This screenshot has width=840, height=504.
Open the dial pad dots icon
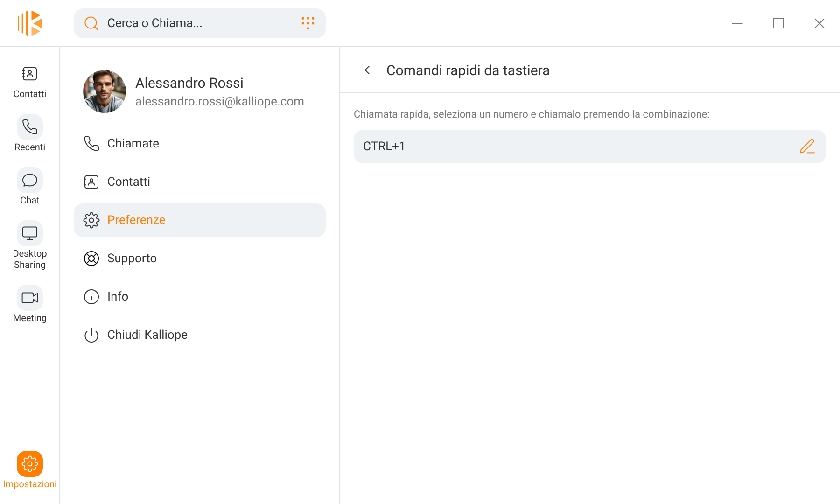coord(308,23)
